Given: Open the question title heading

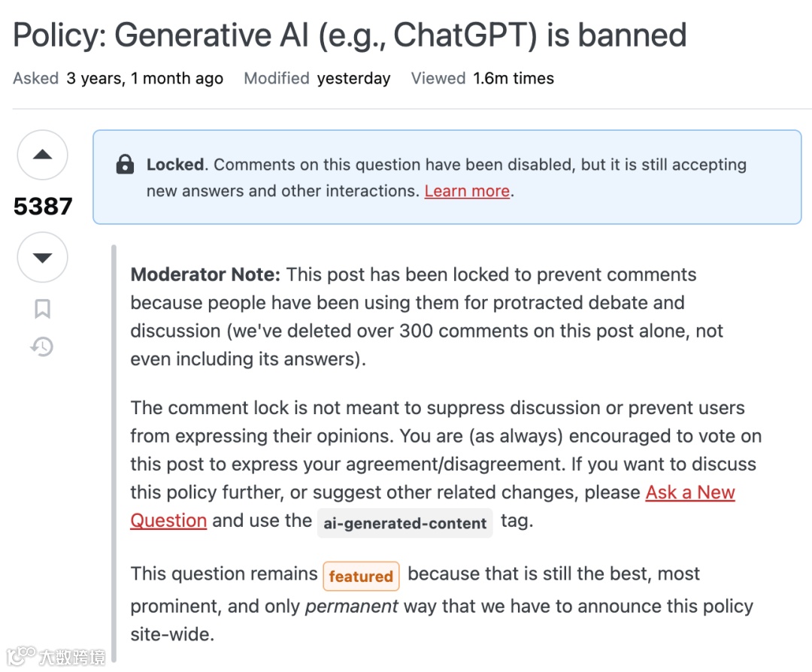Looking at the screenshot, I should (350, 35).
